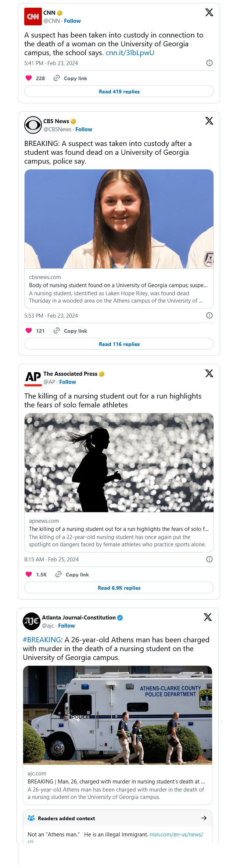Click the X logo on CNN tweet
244x868 pixels.
pos(209,12)
